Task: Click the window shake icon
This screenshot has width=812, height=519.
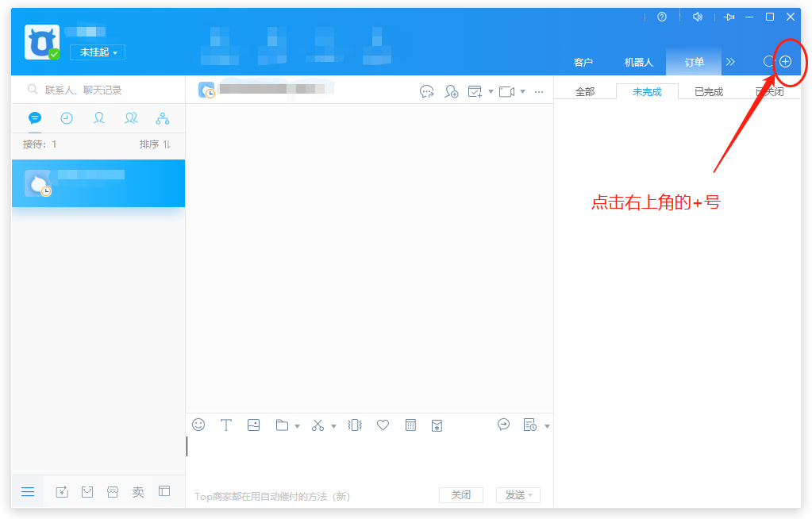Action: (x=355, y=425)
